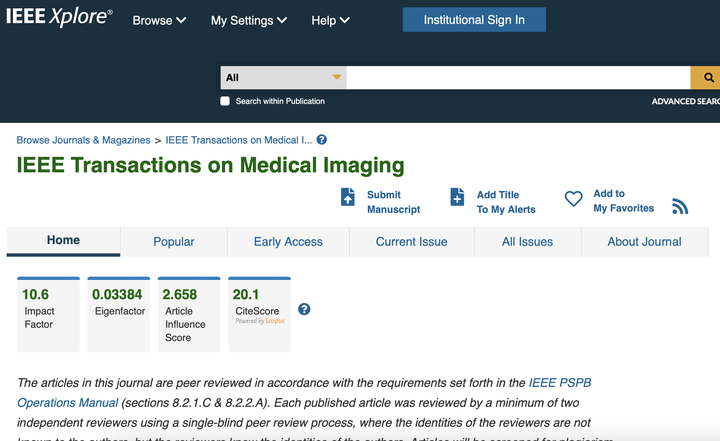Screen dimensions: 720x441
Task: Click the help icon beside journal metrics
Action: pos(304,309)
